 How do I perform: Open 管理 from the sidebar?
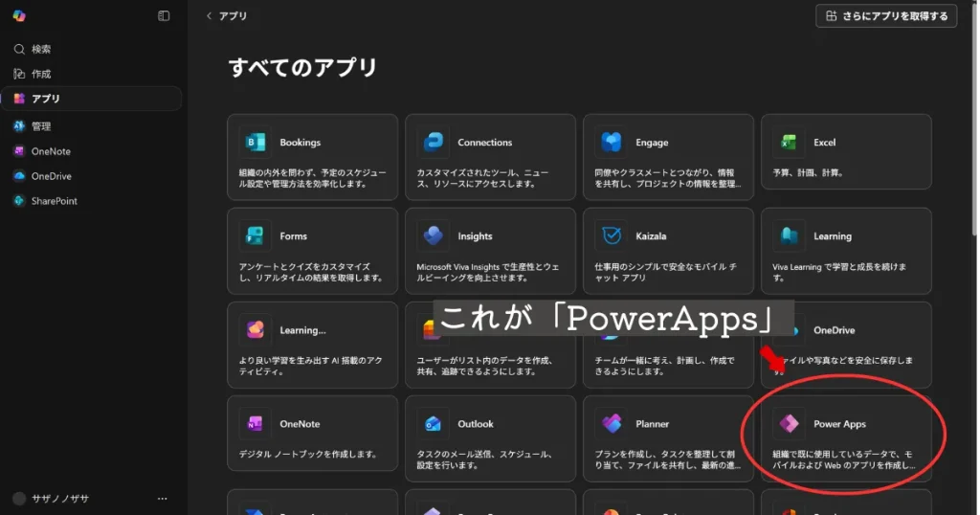point(40,126)
